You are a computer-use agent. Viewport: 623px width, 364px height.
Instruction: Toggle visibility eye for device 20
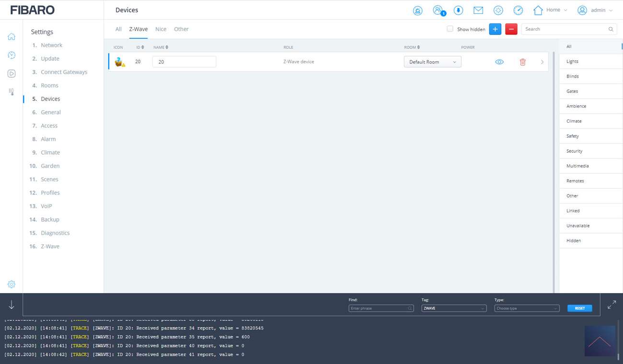[x=499, y=62]
